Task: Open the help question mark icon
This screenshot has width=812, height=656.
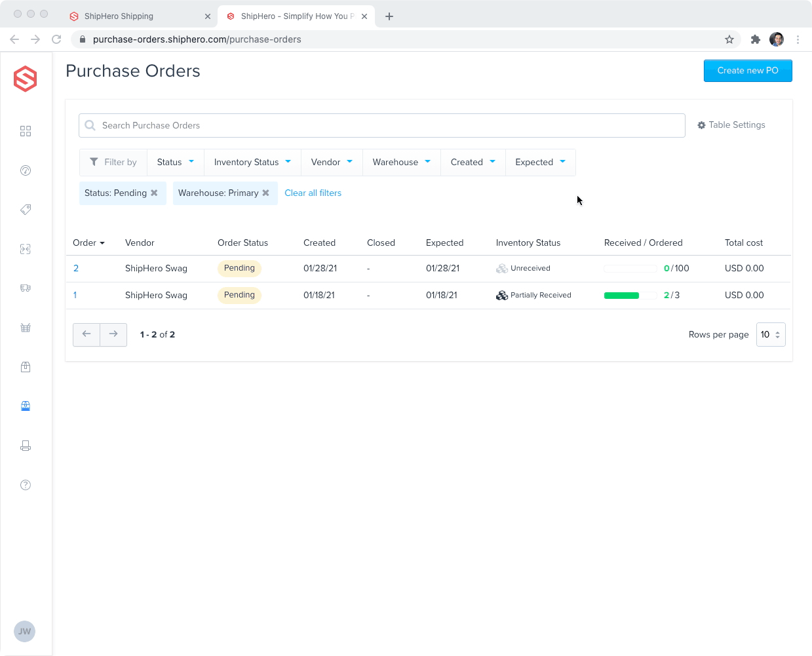Action: point(26,485)
